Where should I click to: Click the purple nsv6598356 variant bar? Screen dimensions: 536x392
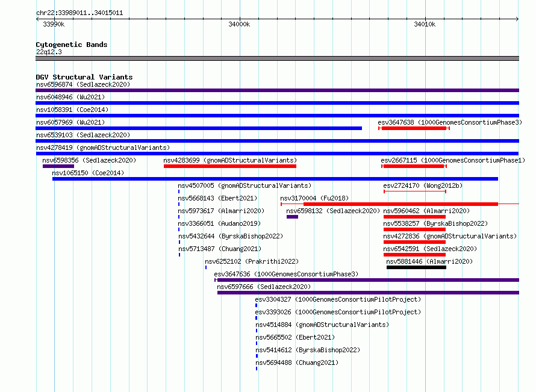(58, 166)
